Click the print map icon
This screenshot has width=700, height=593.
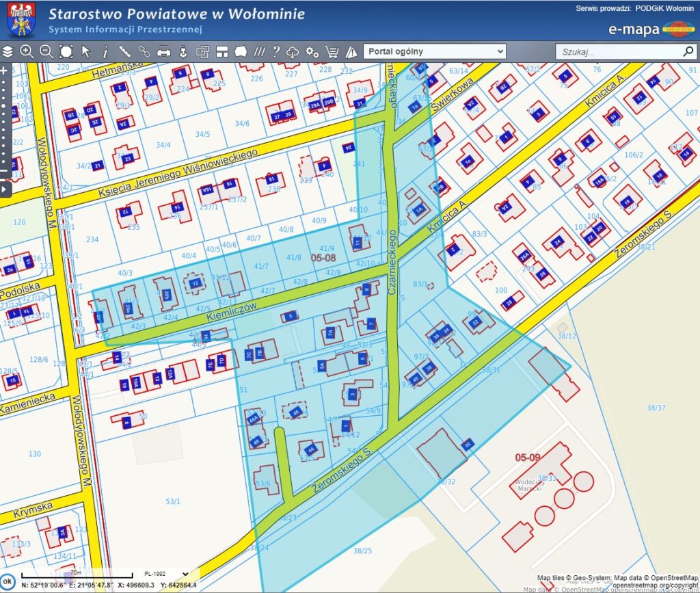click(163, 51)
